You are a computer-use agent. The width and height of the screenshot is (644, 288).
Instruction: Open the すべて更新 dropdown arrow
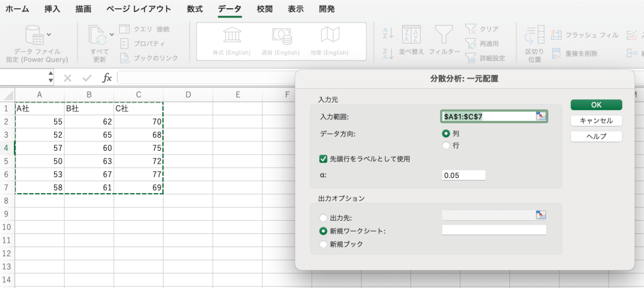click(x=112, y=34)
